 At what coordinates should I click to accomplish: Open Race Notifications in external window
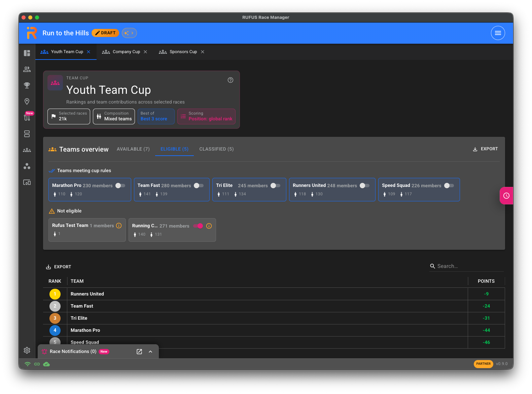(x=139, y=352)
